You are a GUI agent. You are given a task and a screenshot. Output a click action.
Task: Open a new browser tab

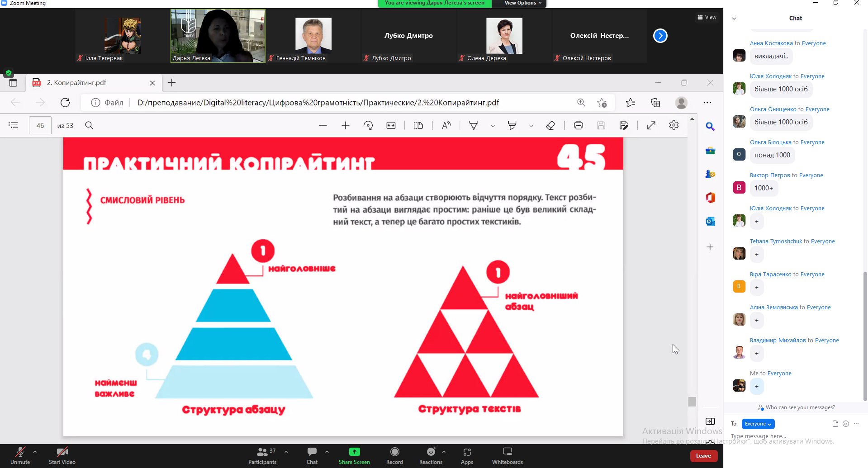(171, 83)
